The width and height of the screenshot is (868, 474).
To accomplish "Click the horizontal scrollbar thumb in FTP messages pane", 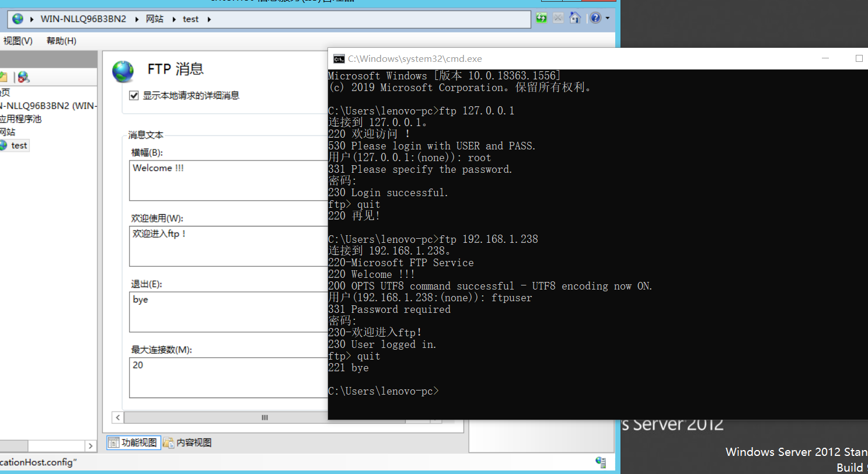I will pyautogui.click(x=264, y=418).
